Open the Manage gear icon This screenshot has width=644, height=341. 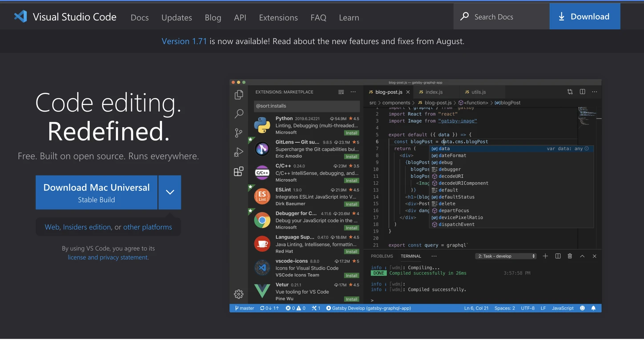tap(239, 294)
